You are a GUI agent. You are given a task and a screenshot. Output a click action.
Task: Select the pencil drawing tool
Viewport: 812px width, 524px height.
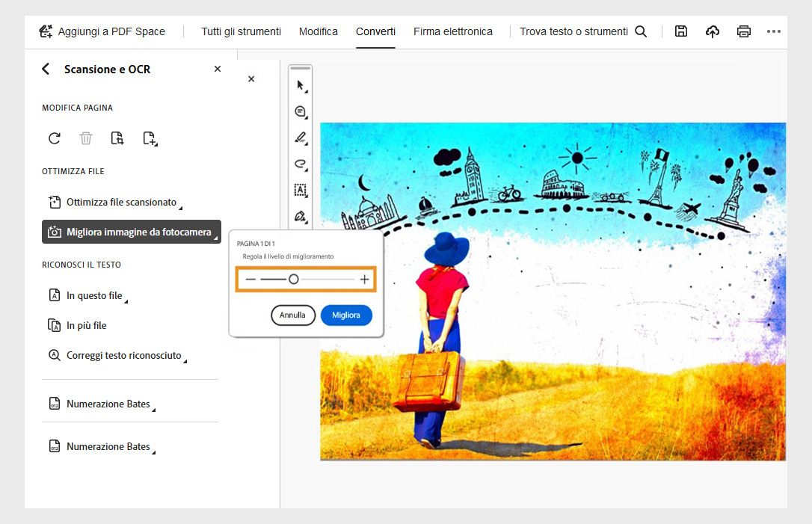[300, 138]
